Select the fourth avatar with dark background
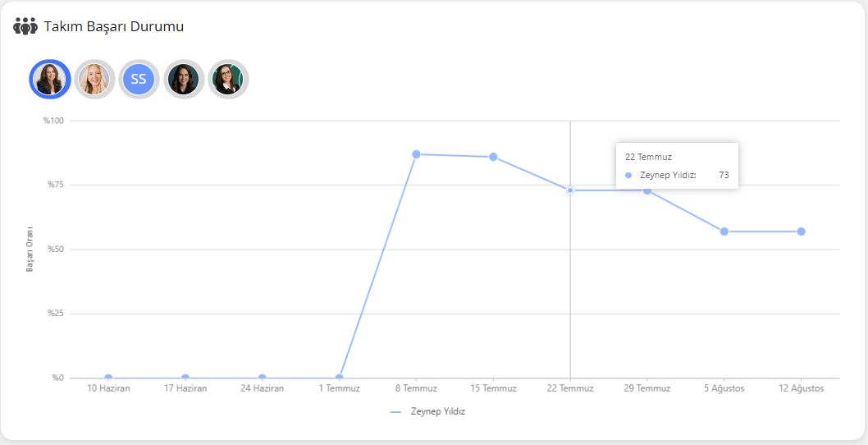This screenshot has width=868, height=445. pos(183,80)
